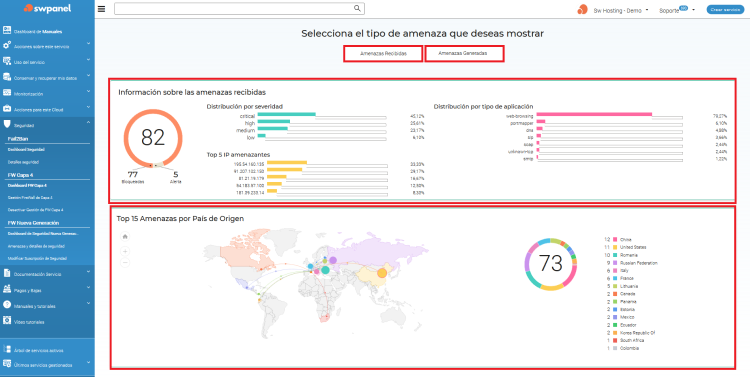Show Amenazas Recibidas
Screen dimensions: 750x377
click(383, 54)
